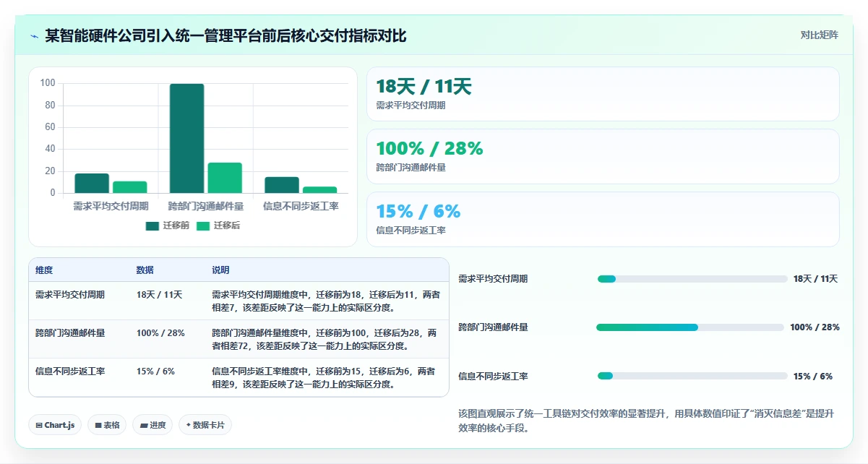Click the 跨部门沟通邮件量 迁移后 green bar
868x464 pixels.
coord(225,178)
